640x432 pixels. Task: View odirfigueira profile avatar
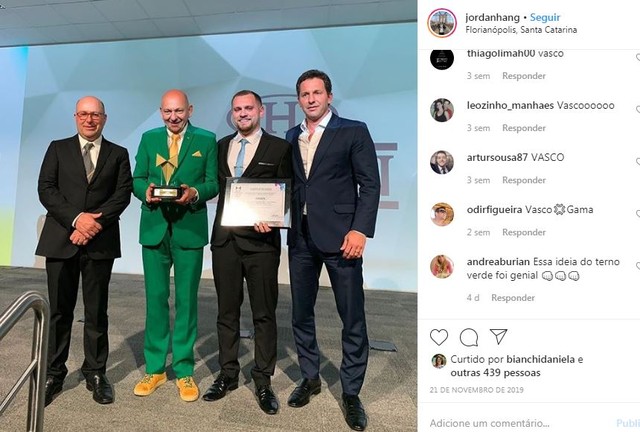442,214
